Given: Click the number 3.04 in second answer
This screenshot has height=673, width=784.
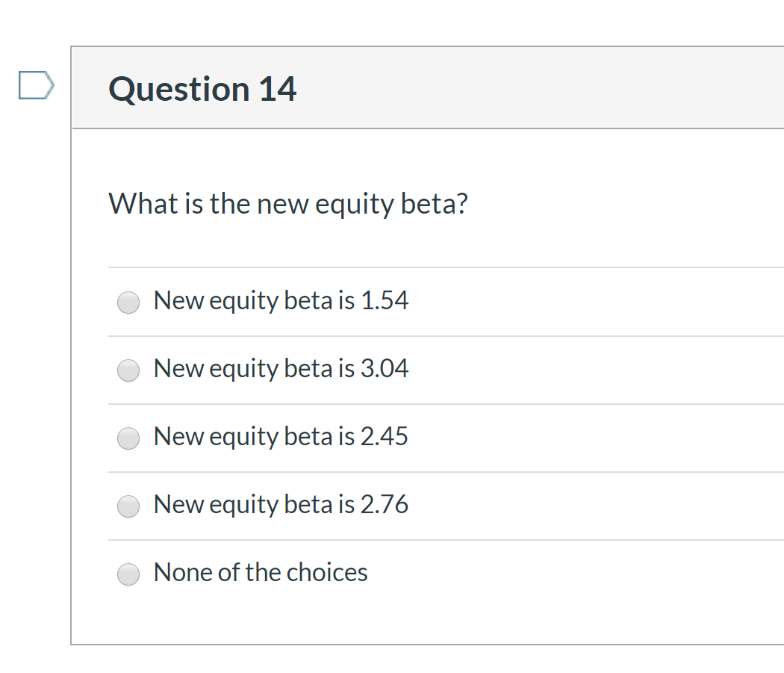Looking at the screenshot, I should point(384,368).
